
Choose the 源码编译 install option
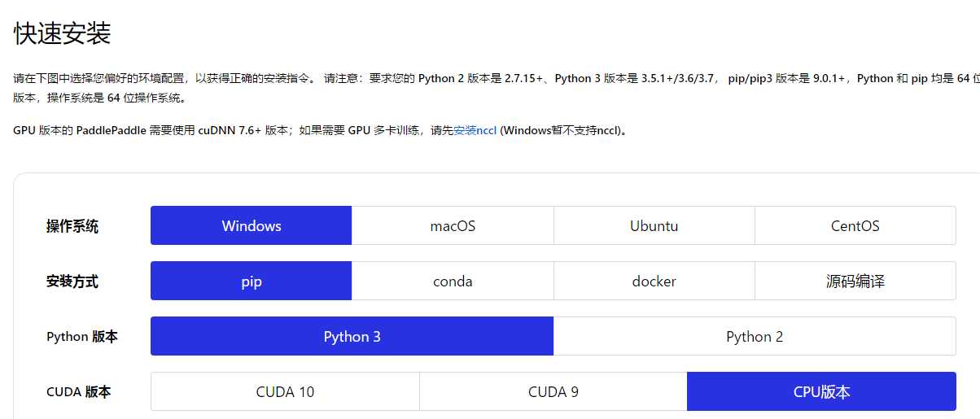pos(855,281)
